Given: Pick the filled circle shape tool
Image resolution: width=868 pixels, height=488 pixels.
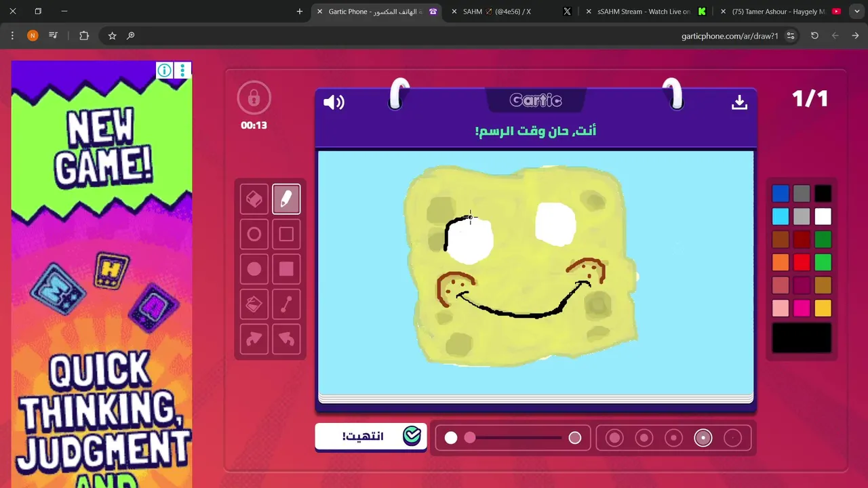Looking at the screenshot, I should [x=254, y=269].
